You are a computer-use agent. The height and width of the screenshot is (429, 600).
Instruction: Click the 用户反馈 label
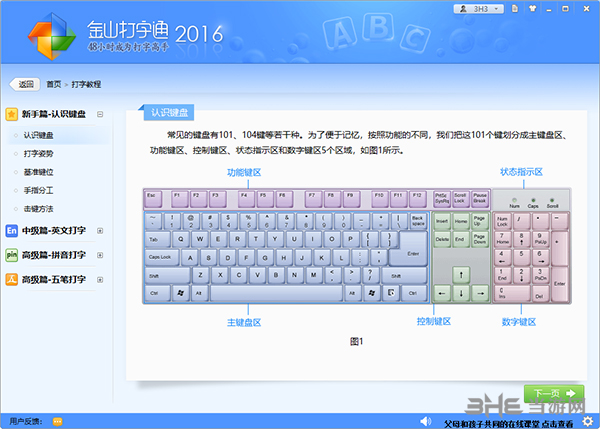pos(26,422)
